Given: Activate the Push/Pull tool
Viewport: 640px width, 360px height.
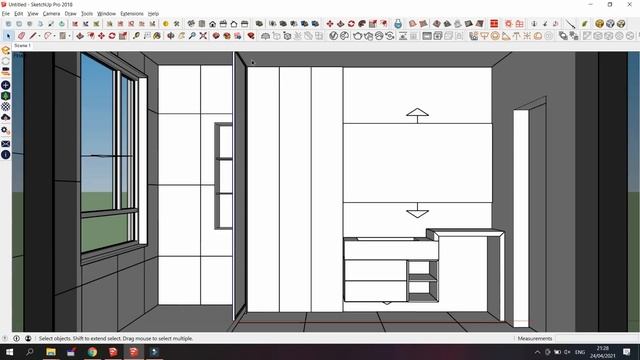Looking at the screenshot, I should pos(80,36).
